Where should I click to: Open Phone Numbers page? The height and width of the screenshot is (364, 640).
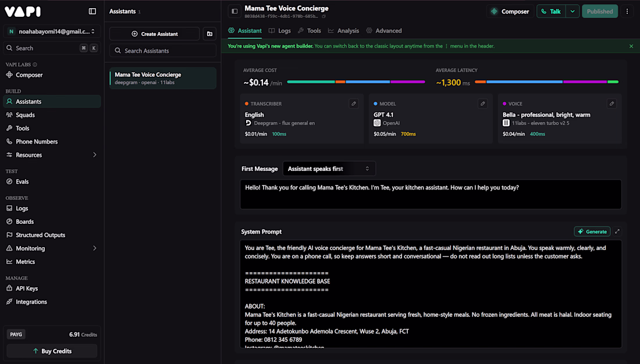(x=51, y=142)
